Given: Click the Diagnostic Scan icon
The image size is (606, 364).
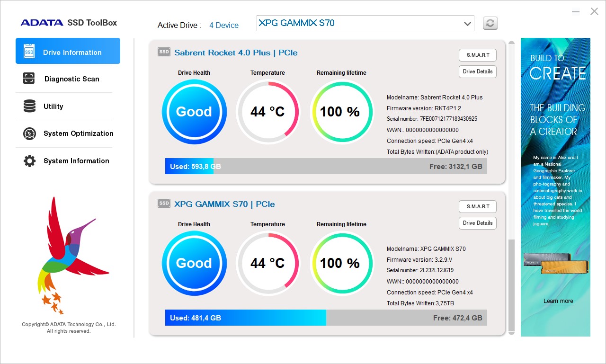Looking at the screenshot, I should (29, 79).
